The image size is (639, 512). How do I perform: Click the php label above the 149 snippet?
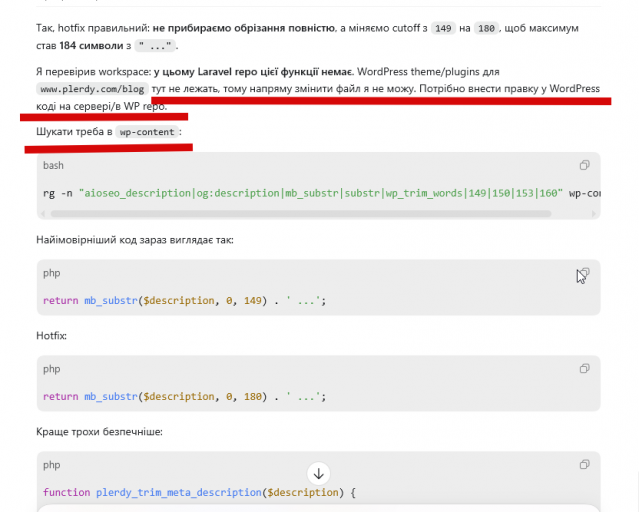pyautogui.click(x=52, y=273)
